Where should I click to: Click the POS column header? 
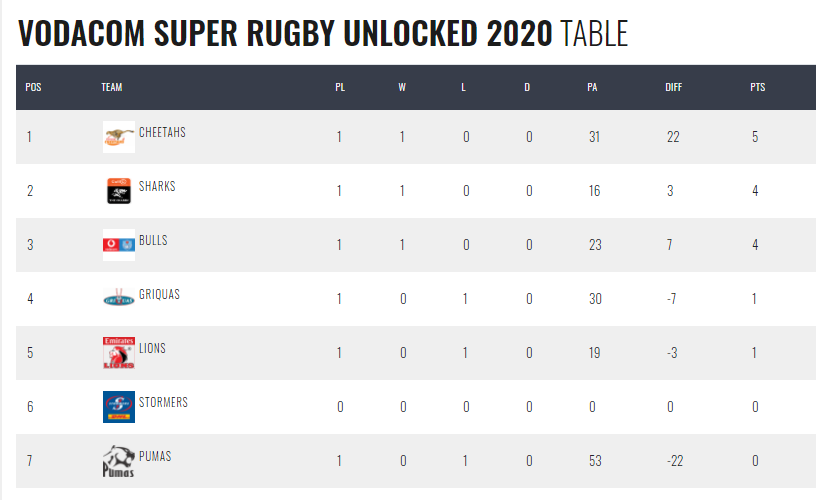pos(33,87)
